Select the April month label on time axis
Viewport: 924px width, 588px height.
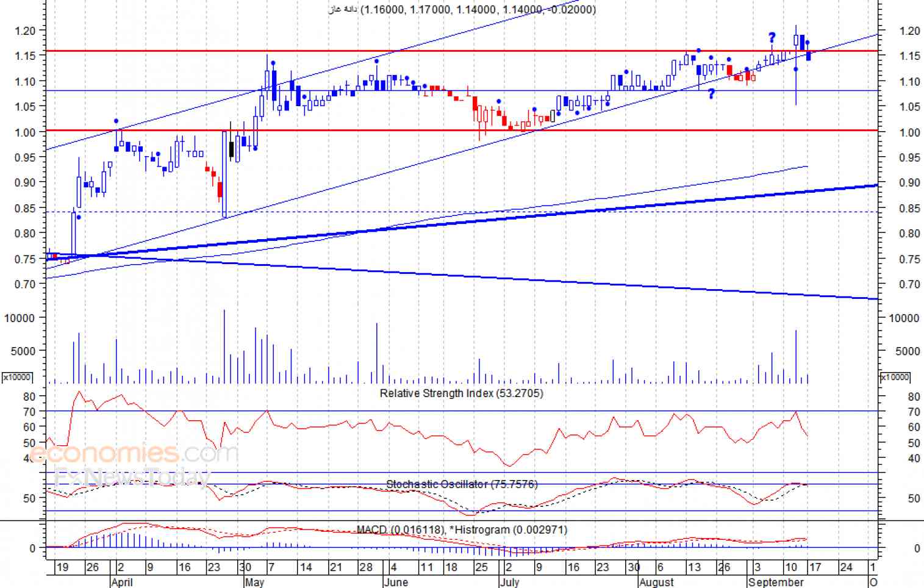pos(122,582)
